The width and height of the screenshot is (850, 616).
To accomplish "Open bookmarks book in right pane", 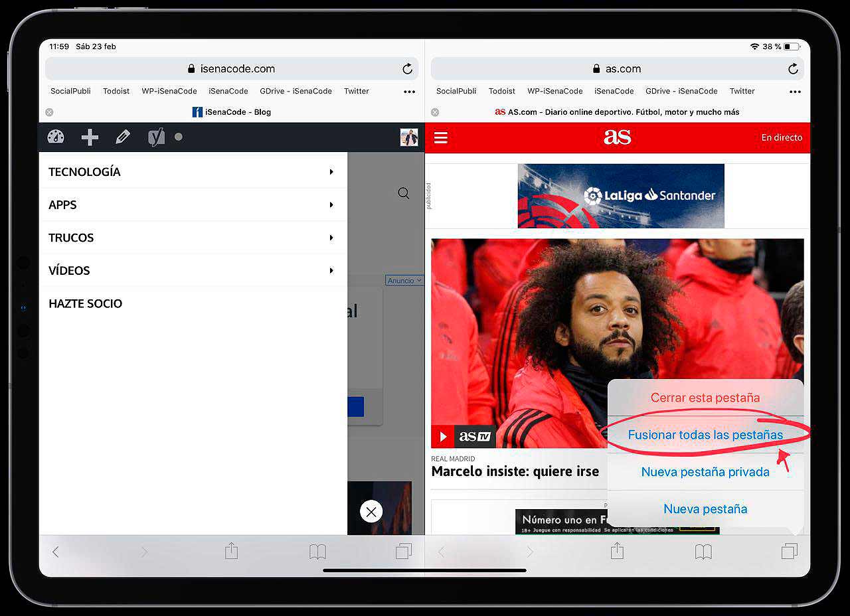I will (704, 552).
